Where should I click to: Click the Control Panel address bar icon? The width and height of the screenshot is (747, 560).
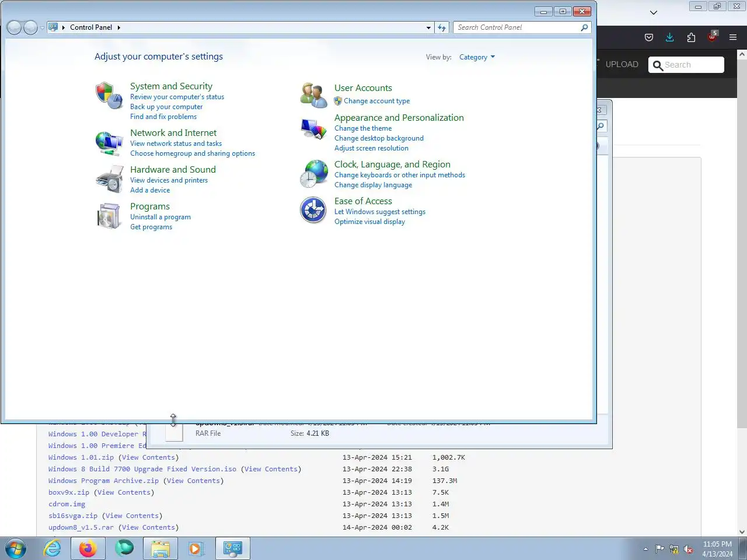(x=53, y=27)
